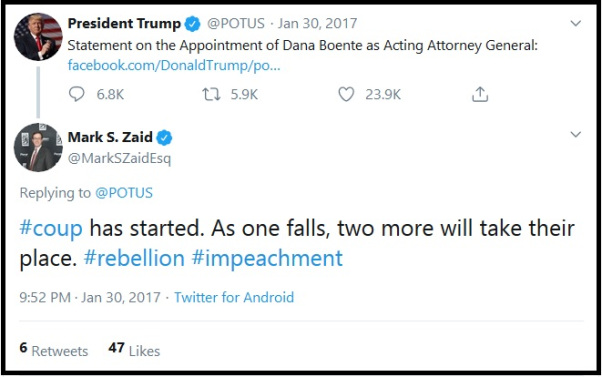Open the #coup hashtag

[51, 228]
